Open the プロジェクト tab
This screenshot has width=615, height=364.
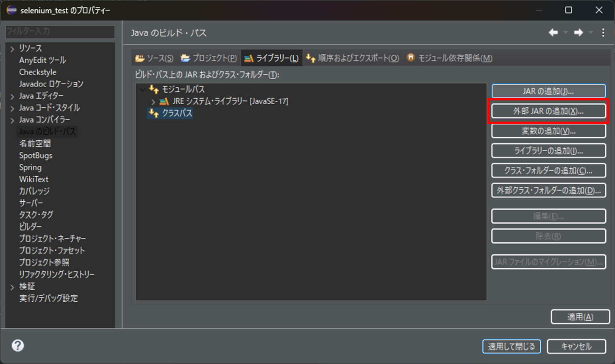(x=208, y=58)
